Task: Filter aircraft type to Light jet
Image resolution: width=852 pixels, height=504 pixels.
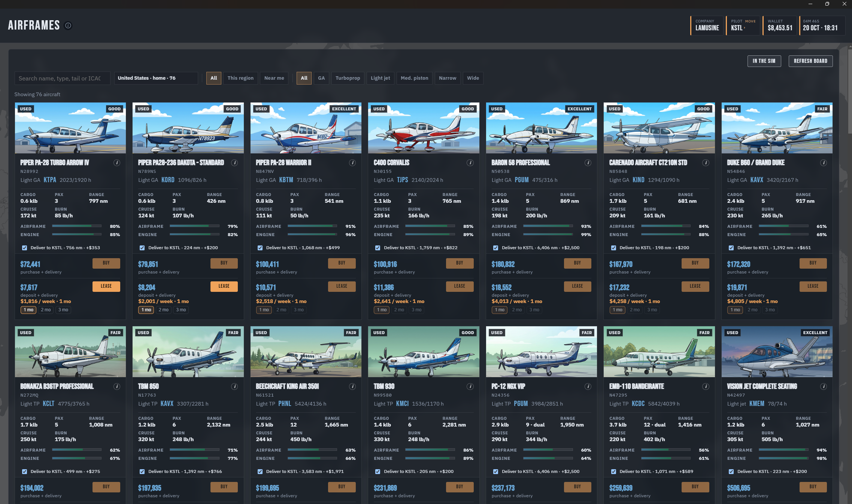Action: (x=380, y=78)
